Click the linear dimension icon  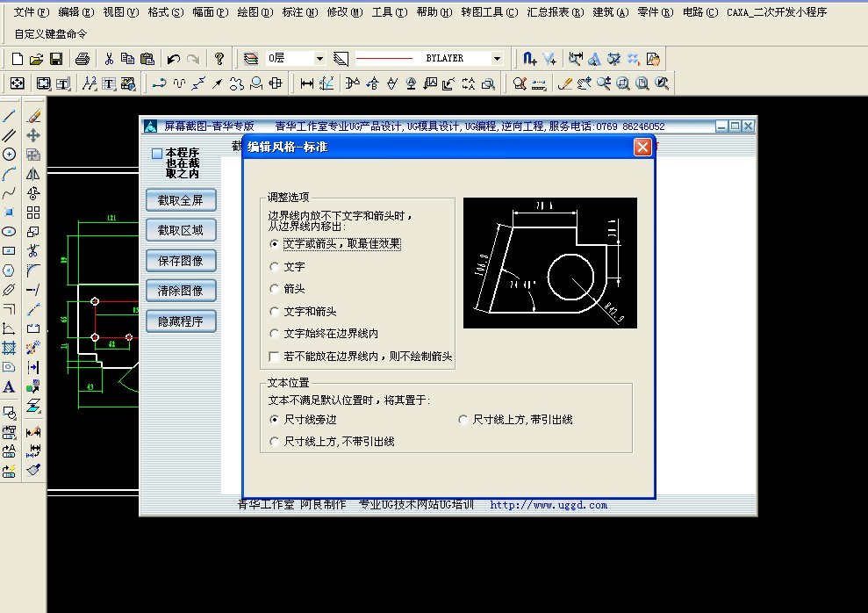306,83
